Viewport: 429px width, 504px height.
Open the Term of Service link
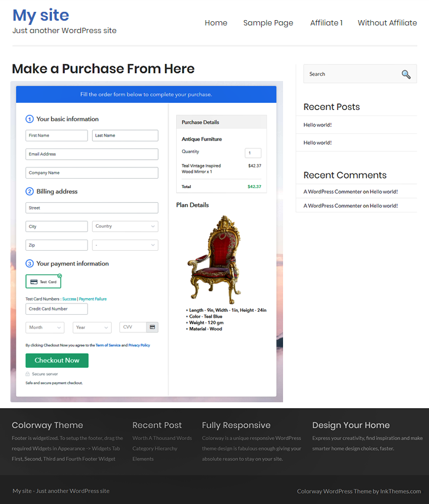click(x=108, y=345)
